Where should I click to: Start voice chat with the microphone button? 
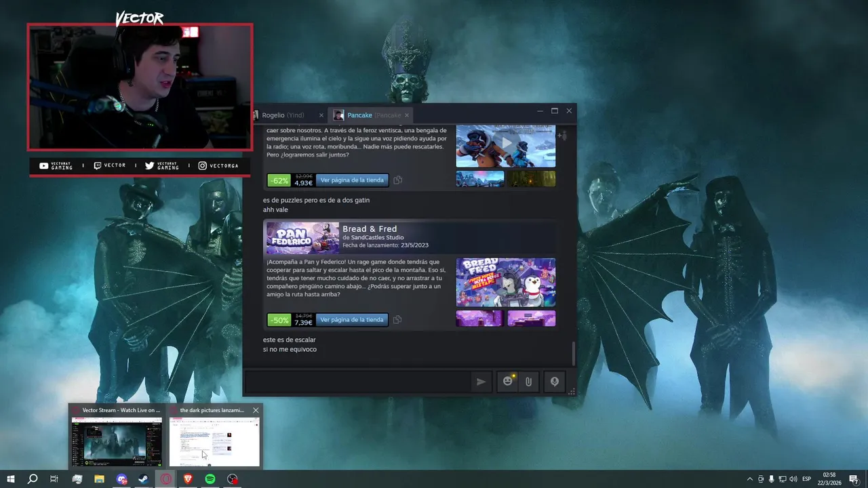click(x=555, y=382)
